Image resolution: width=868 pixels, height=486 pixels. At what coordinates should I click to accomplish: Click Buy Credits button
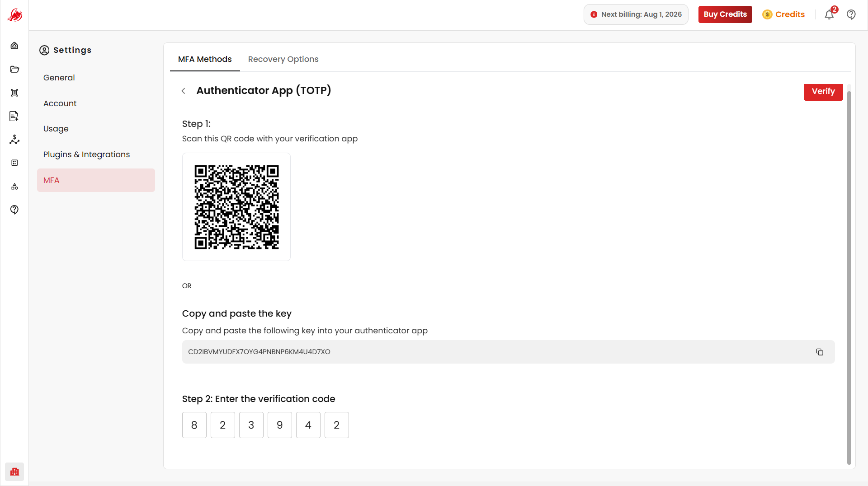[725, 14]
